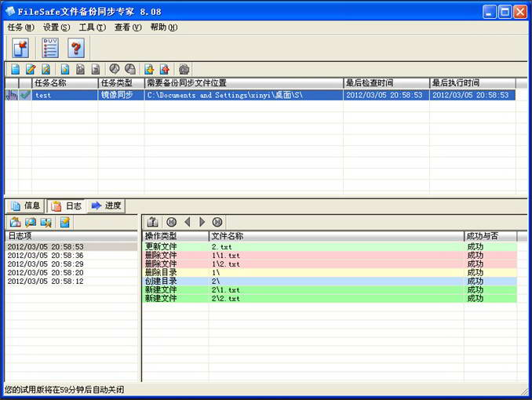
Task: Select log entry 2012/03/05 20:58:53
Action: 71,246
